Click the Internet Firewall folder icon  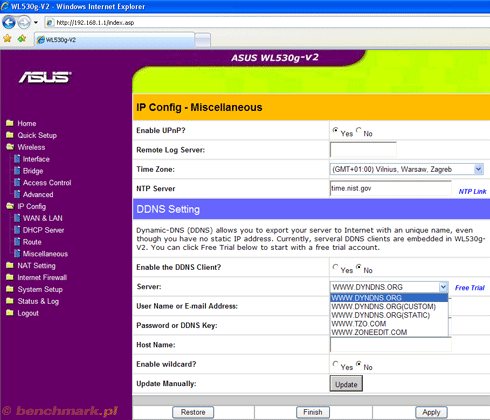[10, 277]
